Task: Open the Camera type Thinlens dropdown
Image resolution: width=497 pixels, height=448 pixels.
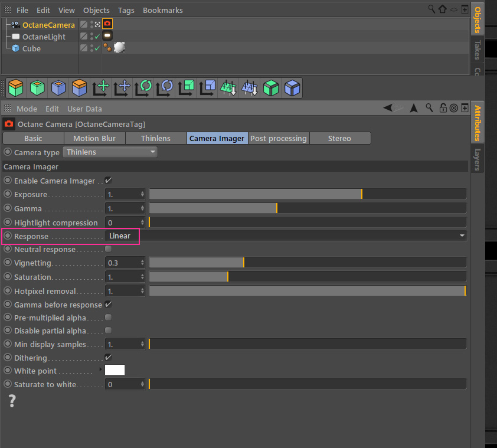Action: [x=110, y=152]
